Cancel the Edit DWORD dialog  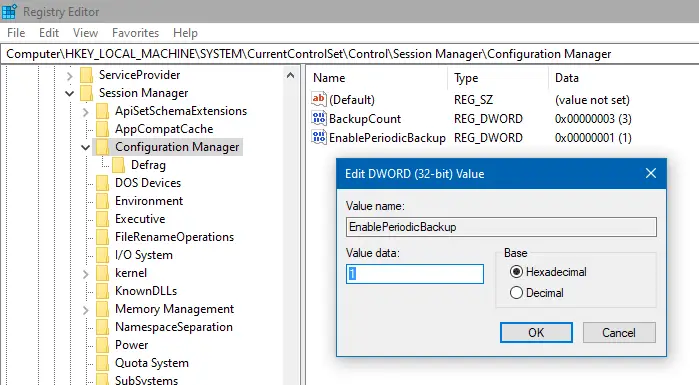[619, 332]
